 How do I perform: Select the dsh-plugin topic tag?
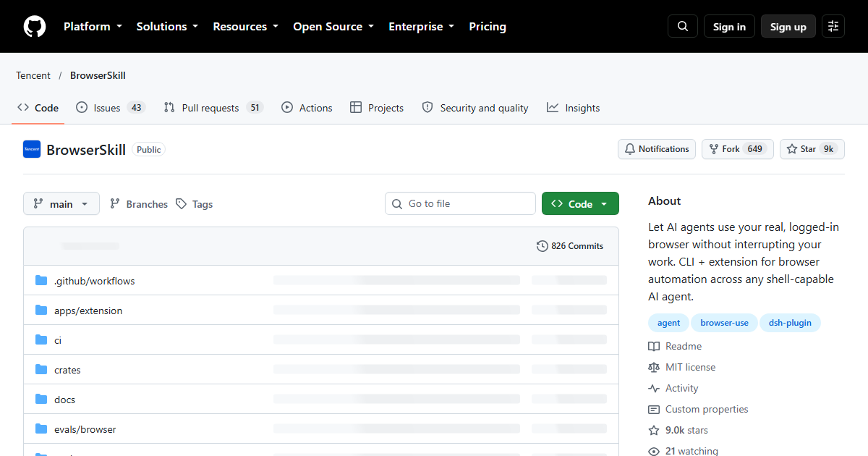point(790,323)
